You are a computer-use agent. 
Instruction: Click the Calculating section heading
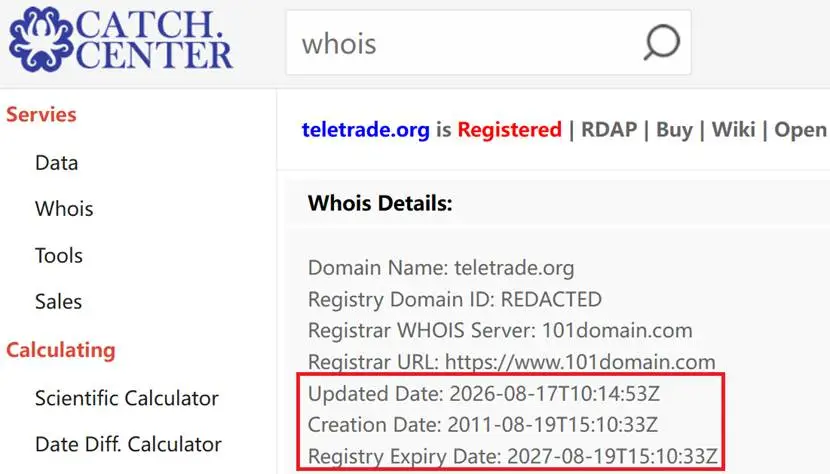tap(60, 350)
